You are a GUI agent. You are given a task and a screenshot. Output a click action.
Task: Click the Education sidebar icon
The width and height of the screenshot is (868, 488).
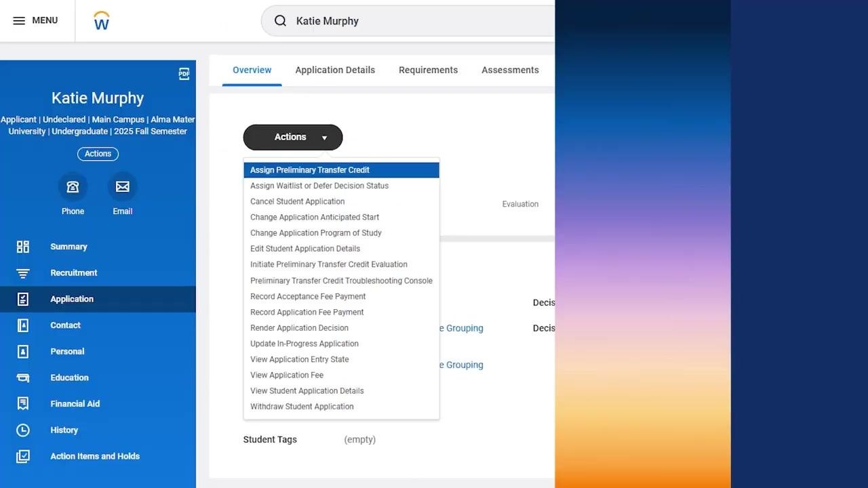point(23,378)
